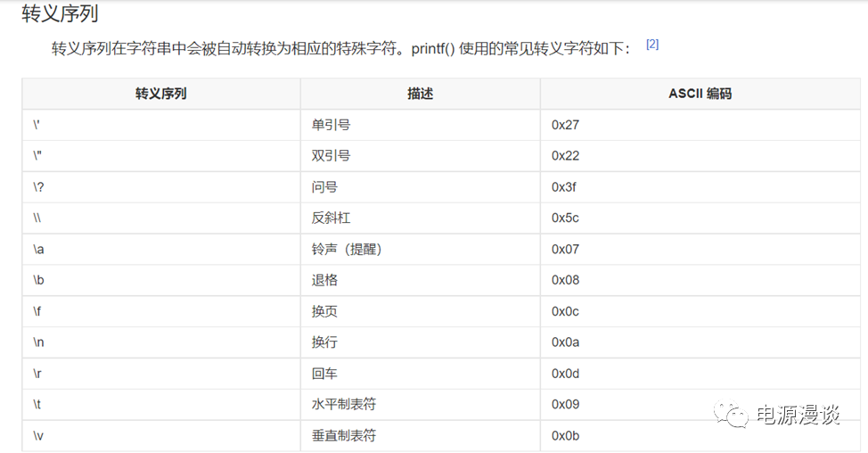
Task: Click the 水平制表符 description cell
Action: pos(344,404)
